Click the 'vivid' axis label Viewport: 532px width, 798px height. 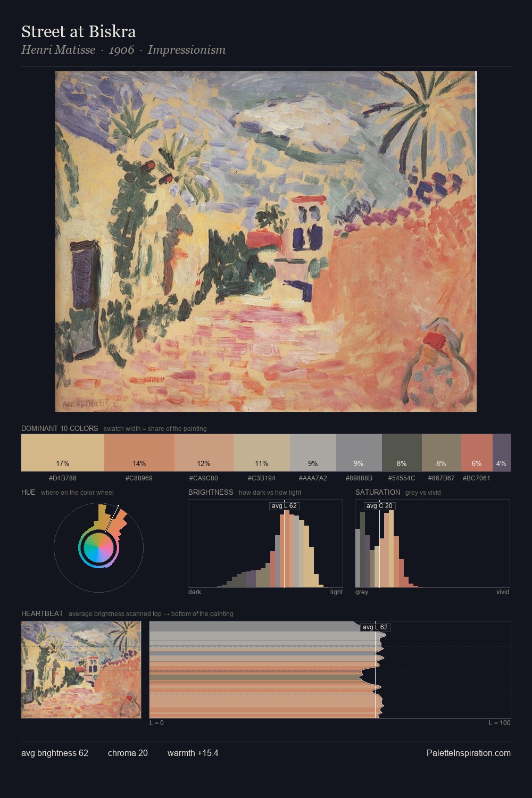[x=503, y=592]
